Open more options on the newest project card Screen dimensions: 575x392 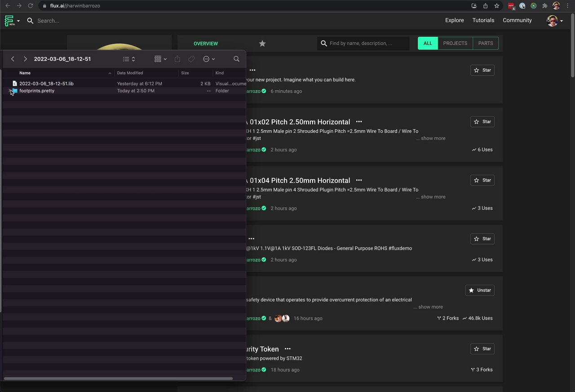(x=252, y=70)
